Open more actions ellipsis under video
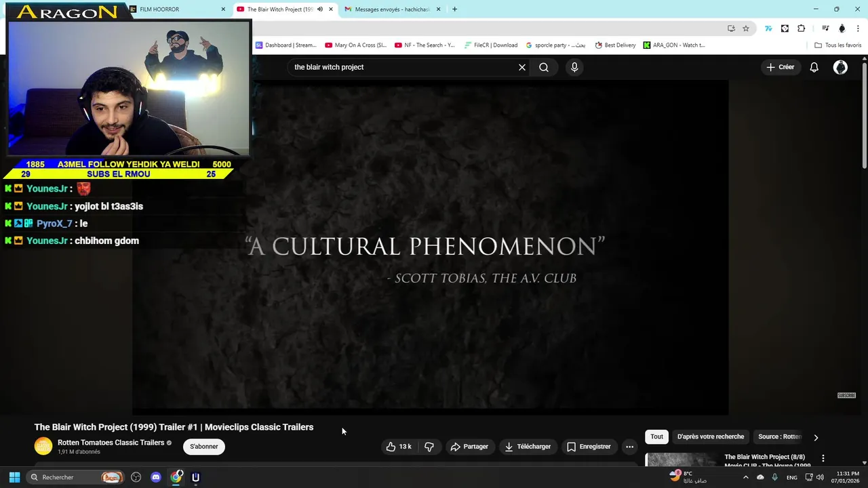Viewport: 868px width, 488px height. coord(629,447)
